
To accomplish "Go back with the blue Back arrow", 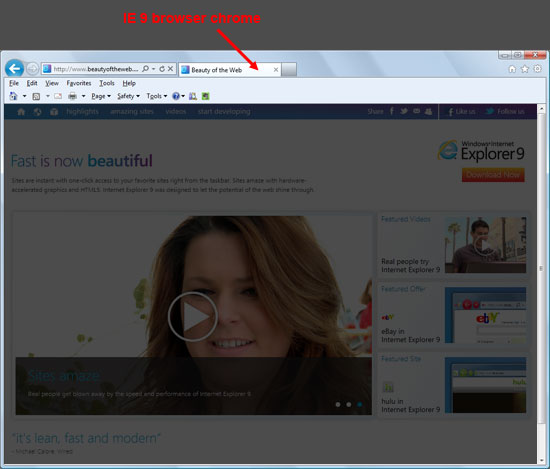I will tap(14, 68).
